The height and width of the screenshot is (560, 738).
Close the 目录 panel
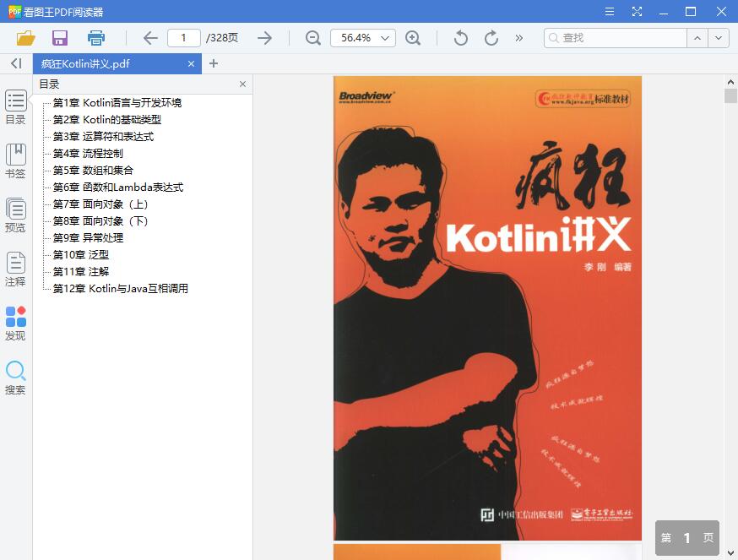tap(242, 84)
